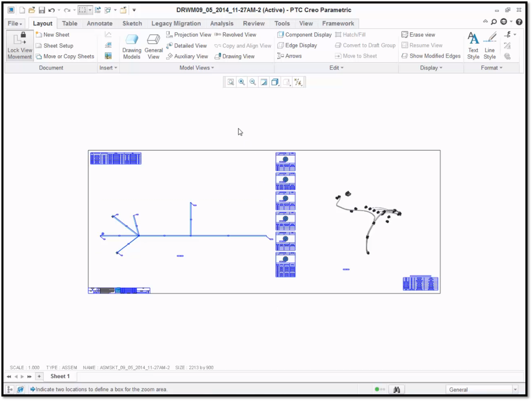This screenshot has width=532, height=401.
Task: Create a new file from quick access toolbar
Action: [22, 10]
